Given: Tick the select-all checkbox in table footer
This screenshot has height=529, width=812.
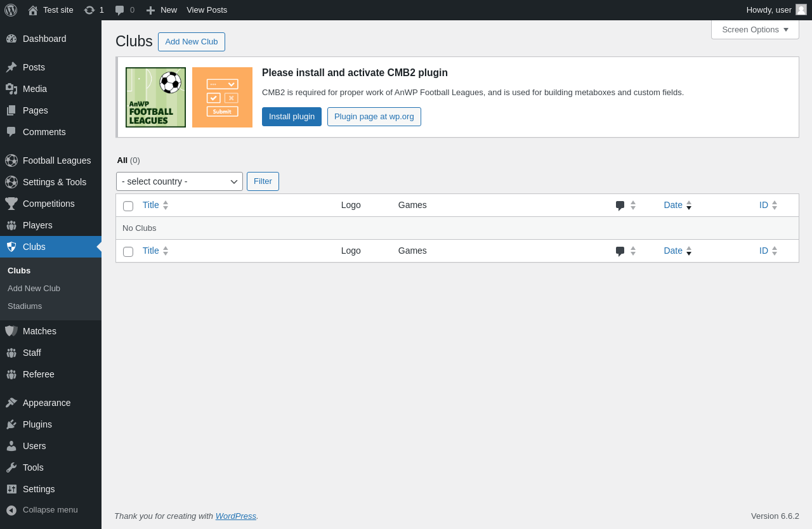Looking at the screenshot, I should (128, 252).
